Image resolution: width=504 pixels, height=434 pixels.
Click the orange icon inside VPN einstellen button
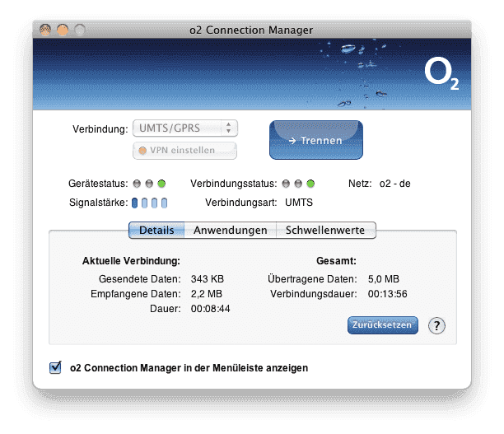142,151
